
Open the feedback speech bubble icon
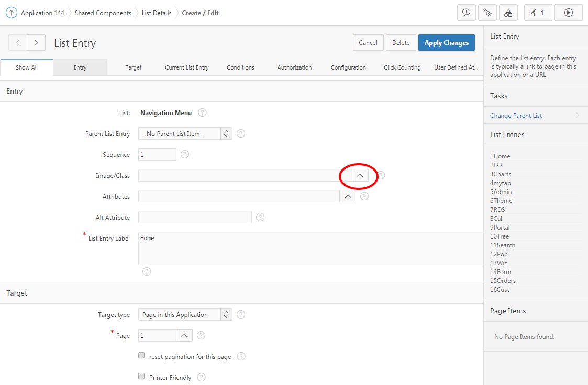pyautogui.click(x=466, y=13)
